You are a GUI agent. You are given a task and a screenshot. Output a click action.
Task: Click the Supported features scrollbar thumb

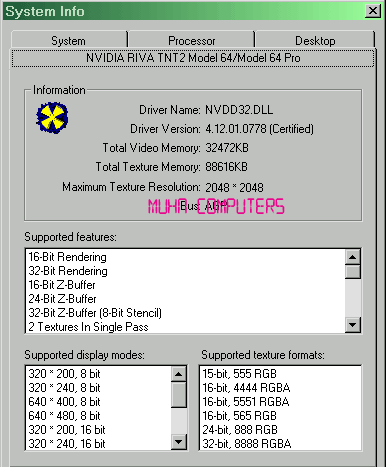353,272
